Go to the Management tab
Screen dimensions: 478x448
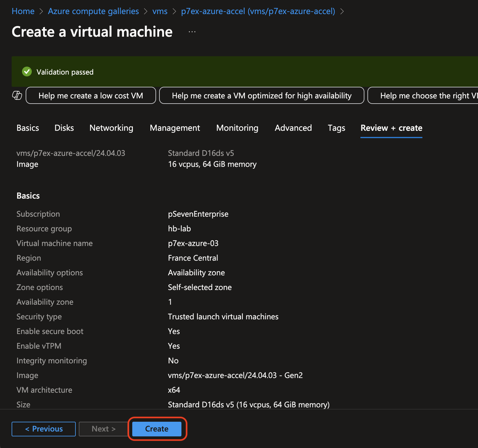pos(175,128)
